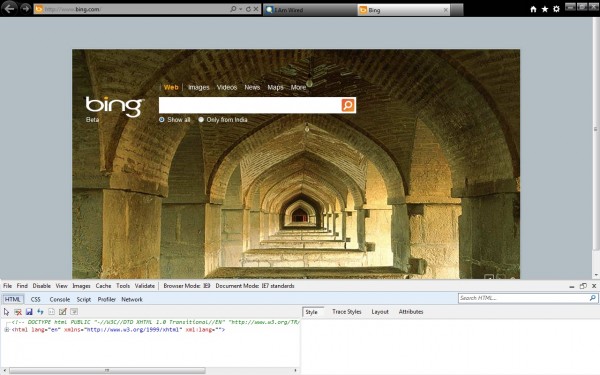The height and width of the screenshot is (375, 600).
Task: Toggle the Word wrap icon
Action: click(x=74, y=312)
